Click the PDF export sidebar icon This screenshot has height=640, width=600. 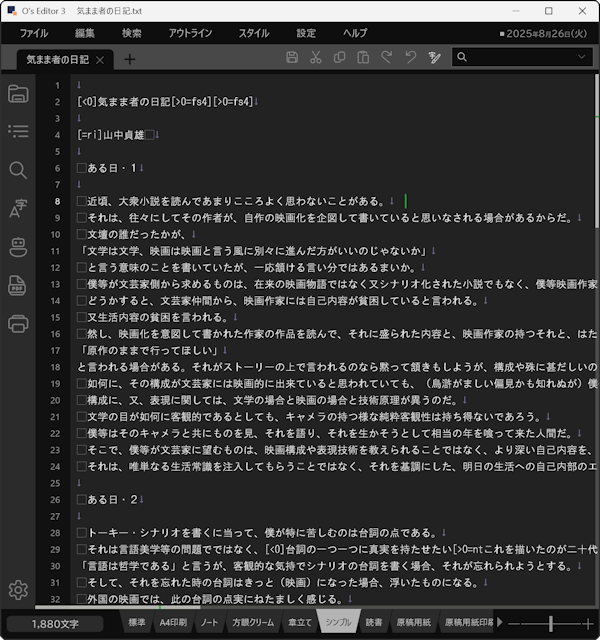click(x=18, y=285)
